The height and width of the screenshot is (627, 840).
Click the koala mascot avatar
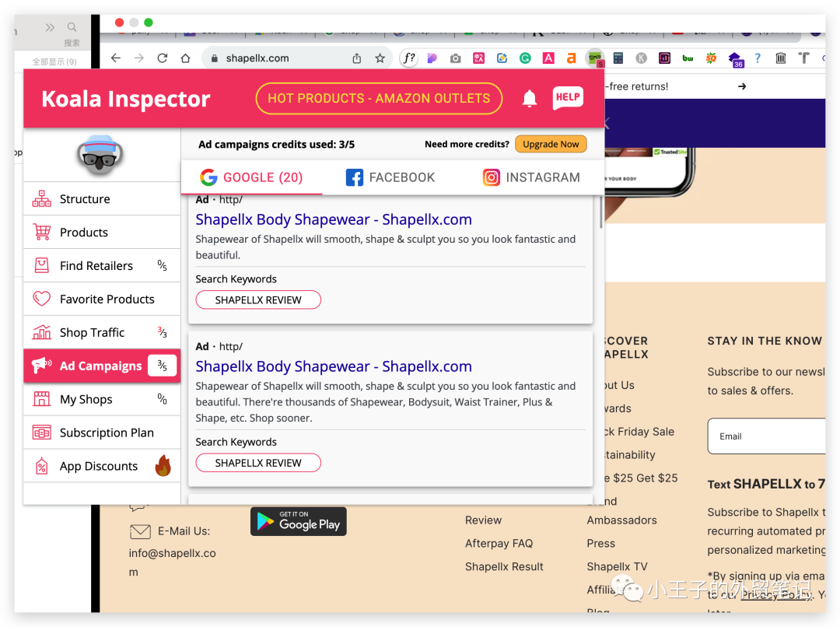coord(100,155)
